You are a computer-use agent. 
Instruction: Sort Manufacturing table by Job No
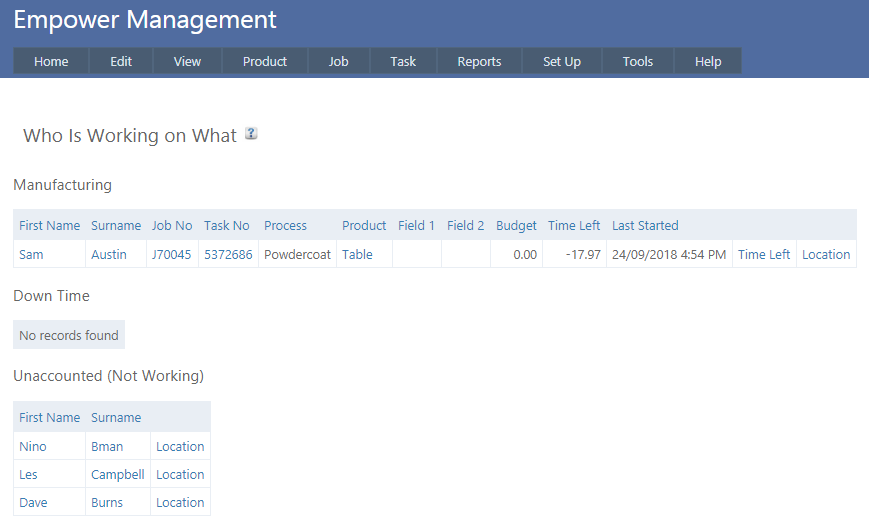[172, 226]
